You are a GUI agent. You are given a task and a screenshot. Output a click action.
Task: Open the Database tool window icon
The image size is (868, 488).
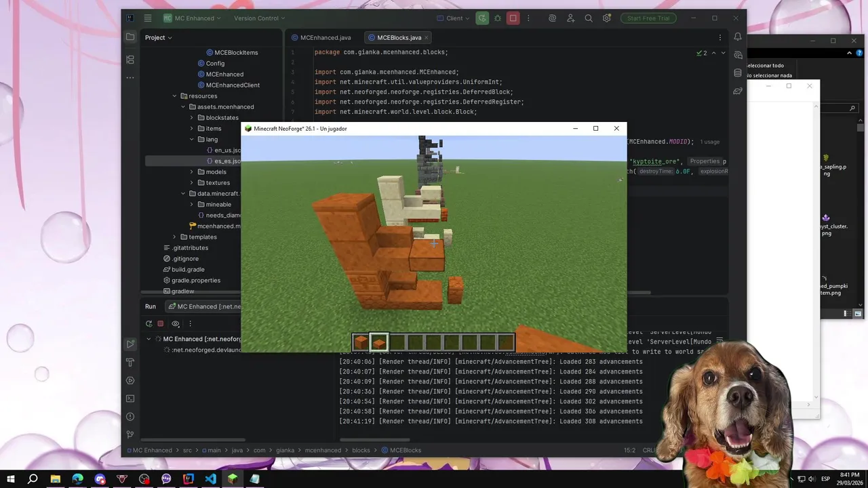[738, 73]
